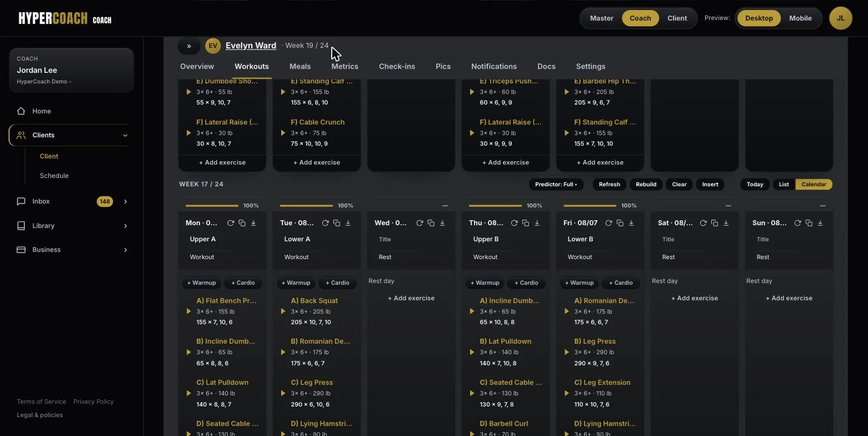Image resolution: width=868 pixels, height=436 pixels.
Task: Download Sunday's day
Action: click(x=820, y=223)
